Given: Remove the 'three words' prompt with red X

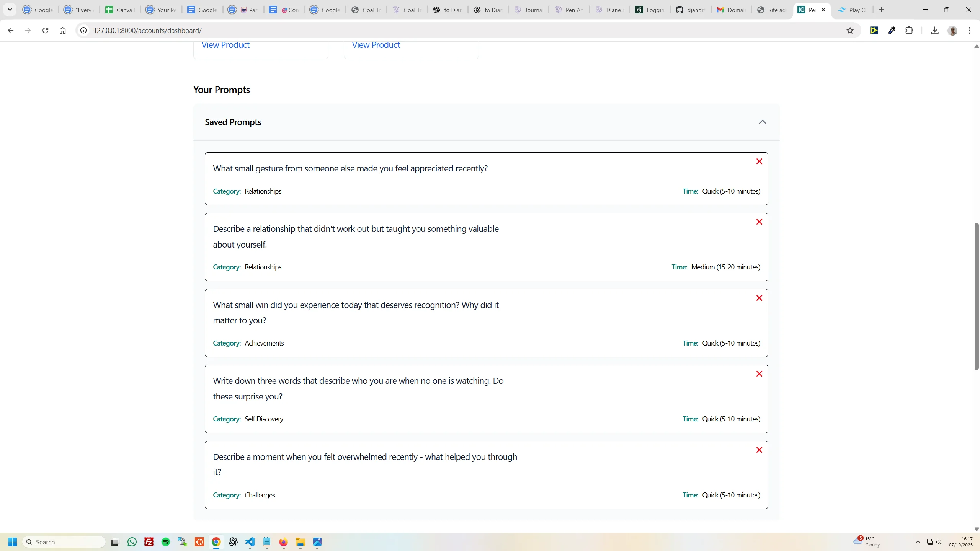Looking at the screenshot, I should coord(759,373).
